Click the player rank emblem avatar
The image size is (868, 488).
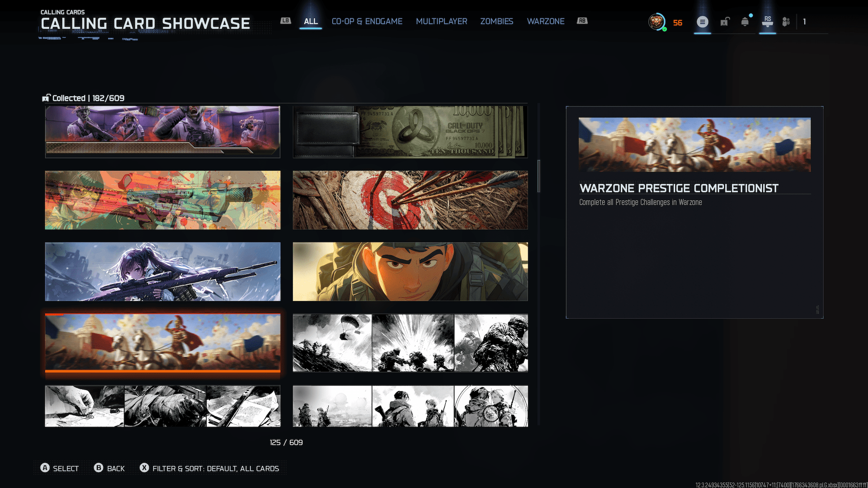tap(656, 22)
